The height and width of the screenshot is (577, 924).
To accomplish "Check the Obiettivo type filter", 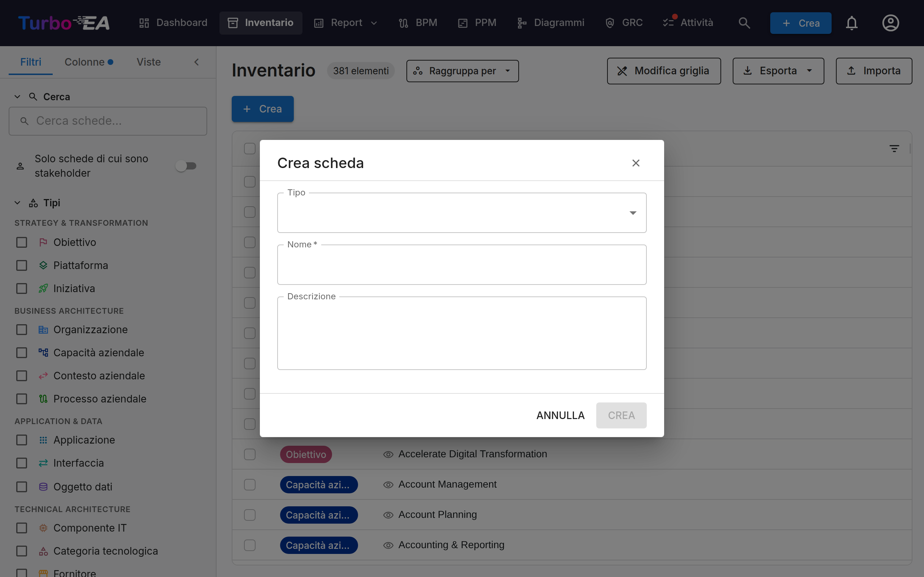I will point(22,242).
